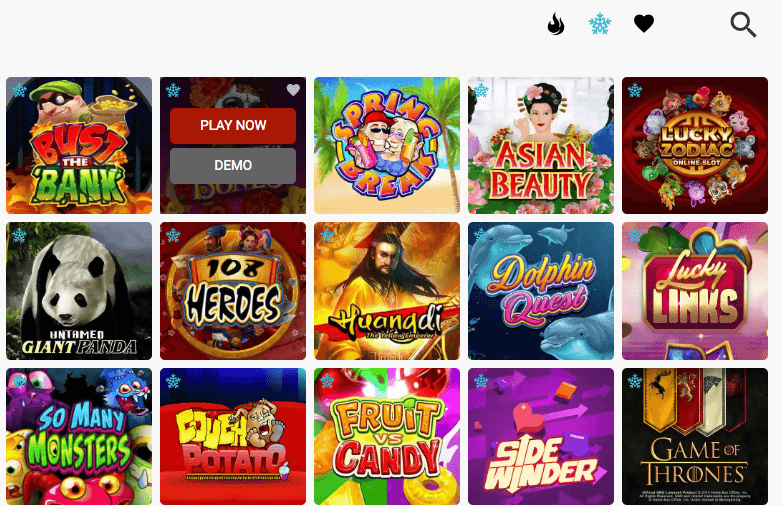
Task: Click snowflake badge on 108 Heroes tile
Action: (x=173, y=235)
